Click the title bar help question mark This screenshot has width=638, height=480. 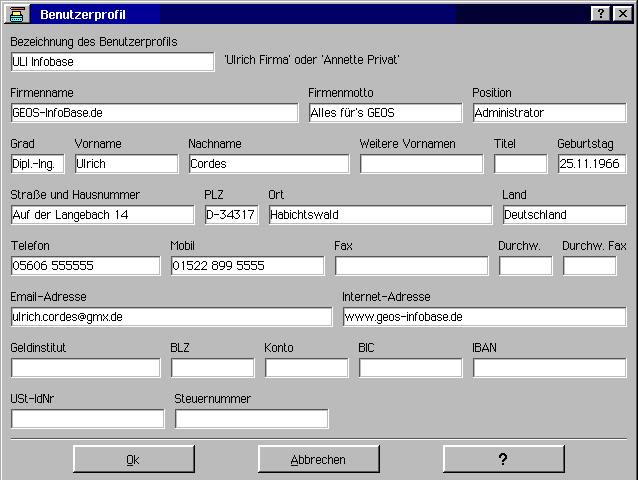tap(600, 14)
